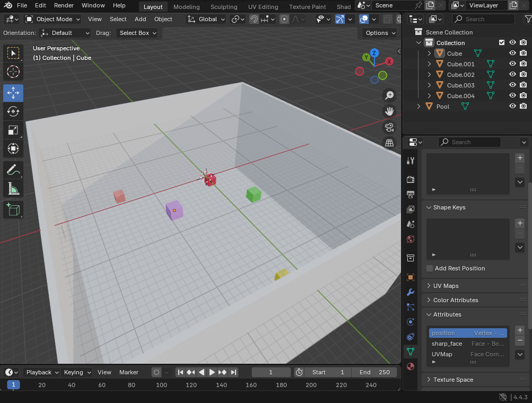The width and height of the screenshot is (532, 403).
Task: Toggle camera view in viewport
Action: (x=389, y=127)
